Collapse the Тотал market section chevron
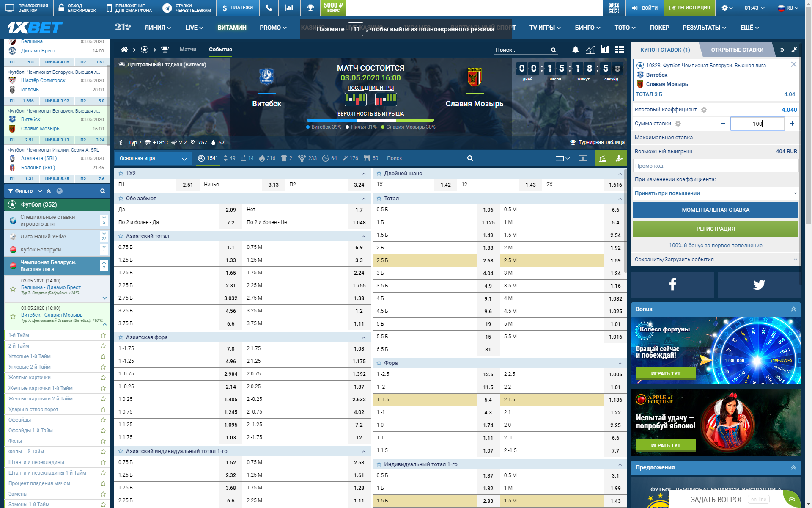 coord(620,199)
